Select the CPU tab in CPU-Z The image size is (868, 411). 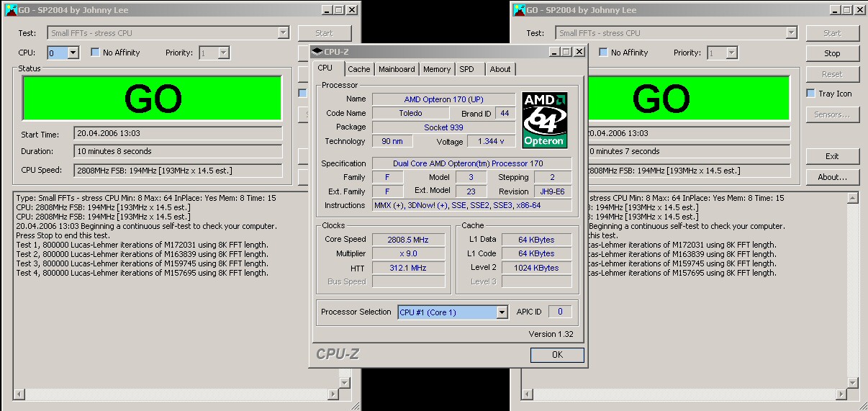[325, 68]
